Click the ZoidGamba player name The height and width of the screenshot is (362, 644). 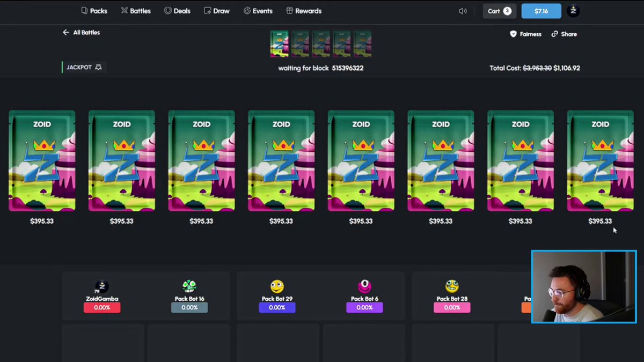click(x=102, y=299)
